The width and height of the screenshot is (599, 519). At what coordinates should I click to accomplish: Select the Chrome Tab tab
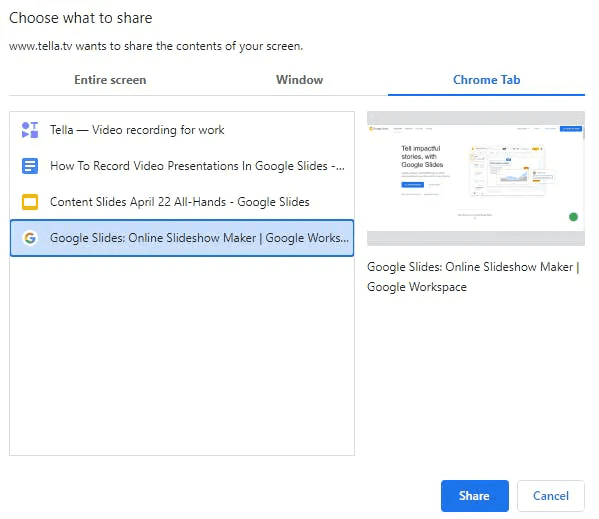coord(486,80)
